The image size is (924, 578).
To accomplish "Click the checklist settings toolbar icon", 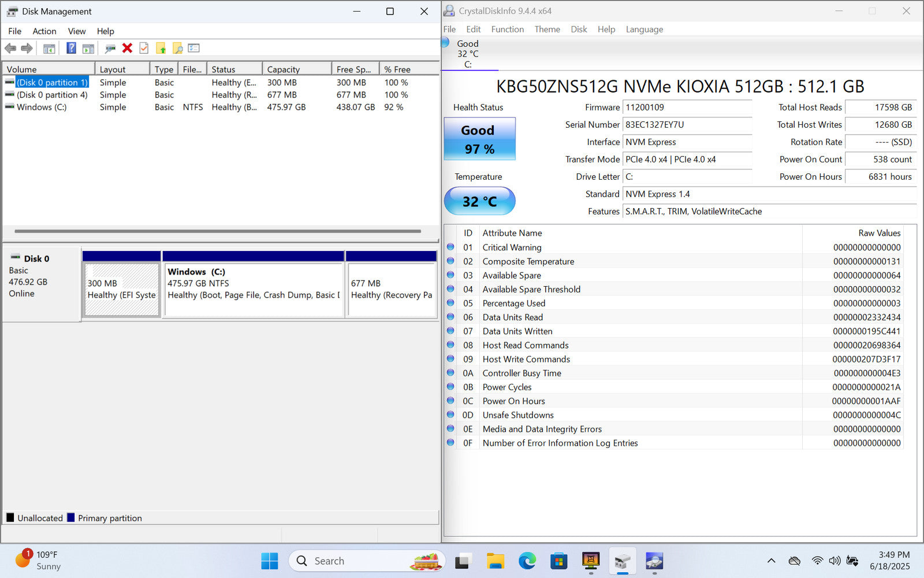I will [x=194, y=49].
